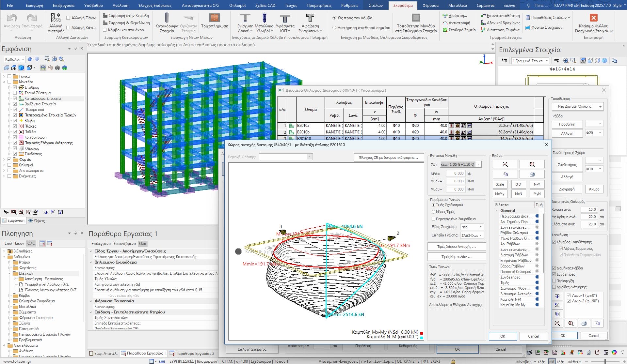Click the Κατακόρυφα Στοιχεία column icon
The image size is (627, 364).
click(x=167, y=18)
